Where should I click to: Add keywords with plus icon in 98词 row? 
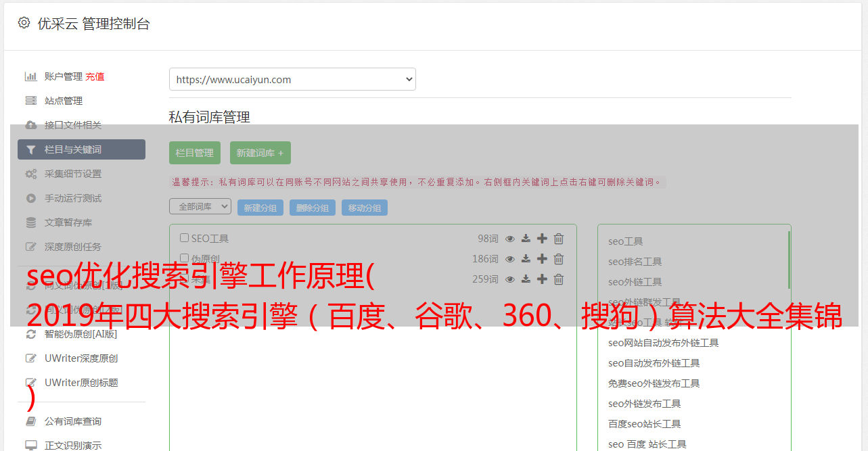pos(542,239)
